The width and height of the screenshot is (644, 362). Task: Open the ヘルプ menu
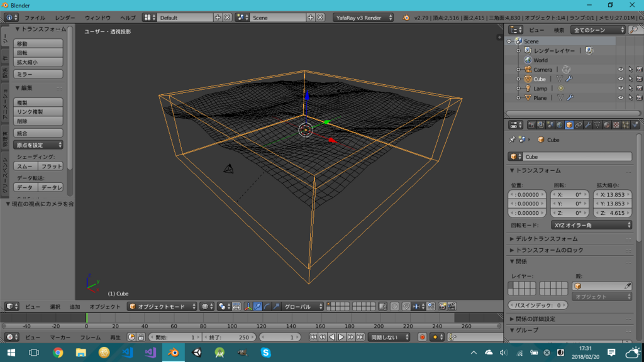pos(128,18)
